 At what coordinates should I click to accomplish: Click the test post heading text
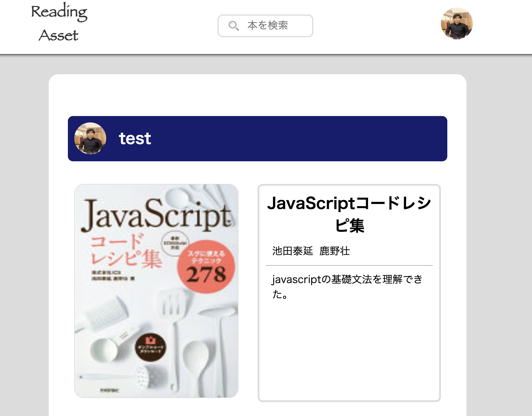pyautogui.click(x=135, y=139)
